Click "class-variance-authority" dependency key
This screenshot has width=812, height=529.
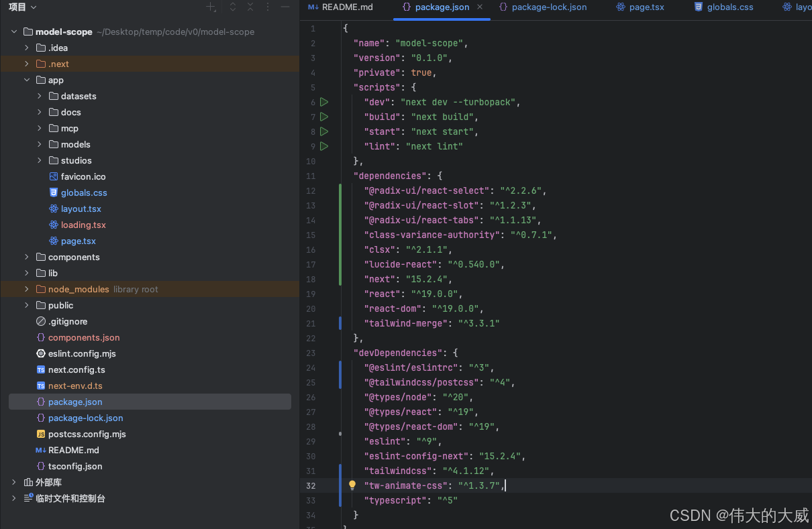click(432, 235)
